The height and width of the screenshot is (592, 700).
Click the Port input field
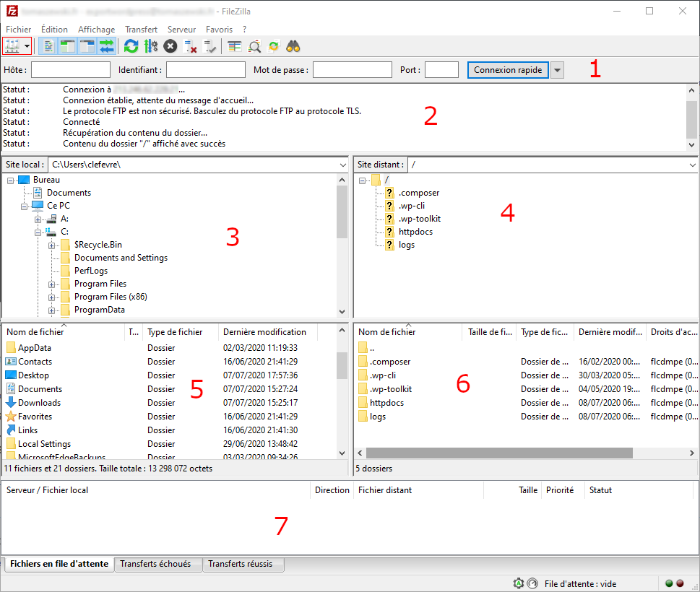pyautogui.click(x=441, y=69)
